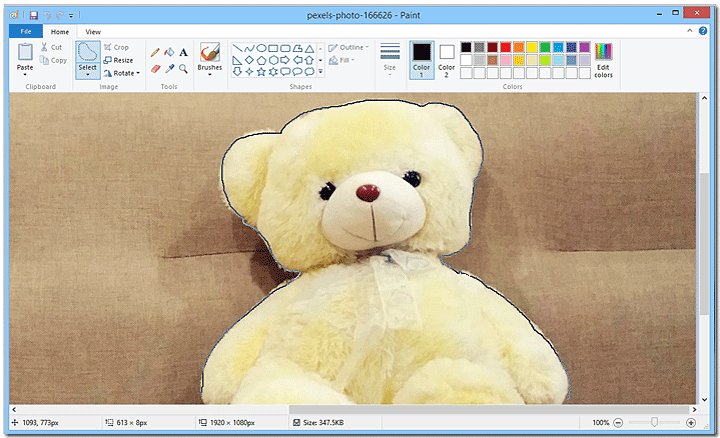720x438 pixels.
Task: Select the Text tool
Action: 183,52
